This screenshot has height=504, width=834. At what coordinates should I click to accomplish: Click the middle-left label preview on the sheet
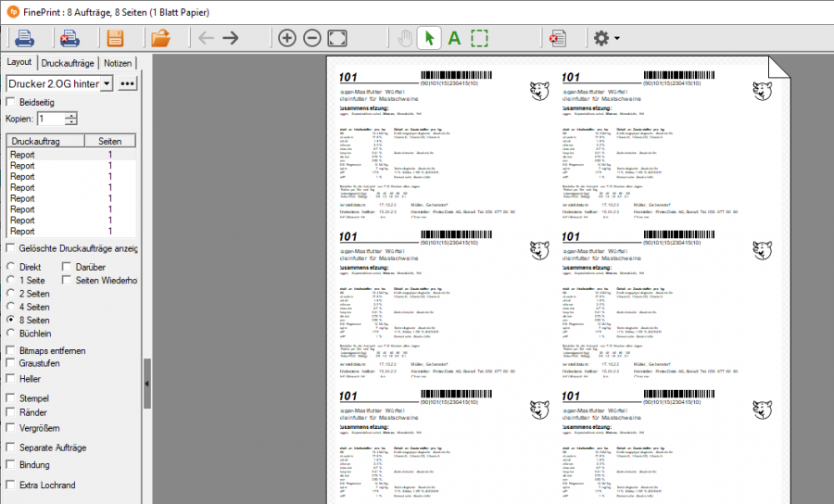point(445,303)
